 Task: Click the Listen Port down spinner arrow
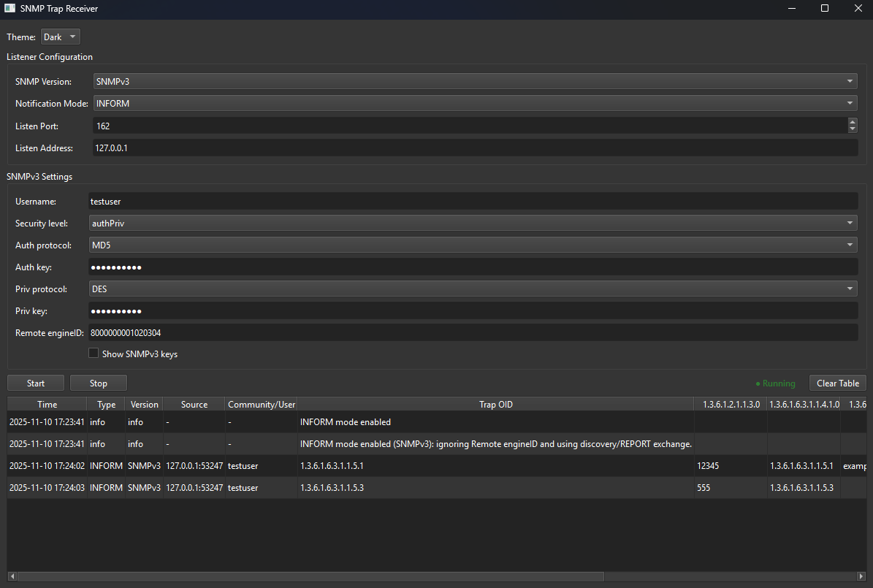852,129
